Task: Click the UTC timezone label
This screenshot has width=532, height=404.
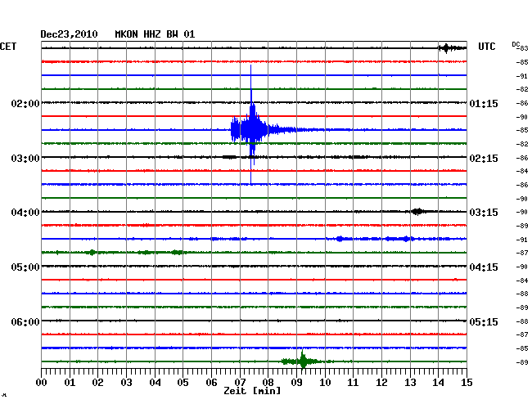Action: coord(486,47)
